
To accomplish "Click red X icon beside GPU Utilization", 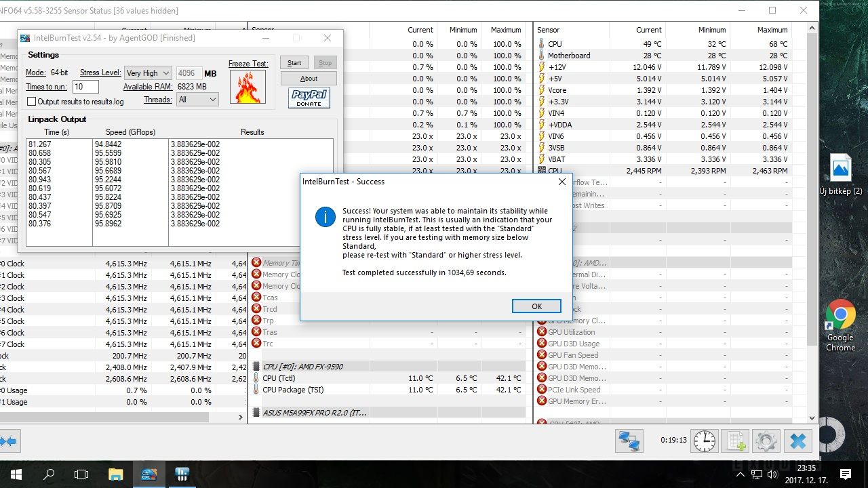I will click(x=542, y=331).
